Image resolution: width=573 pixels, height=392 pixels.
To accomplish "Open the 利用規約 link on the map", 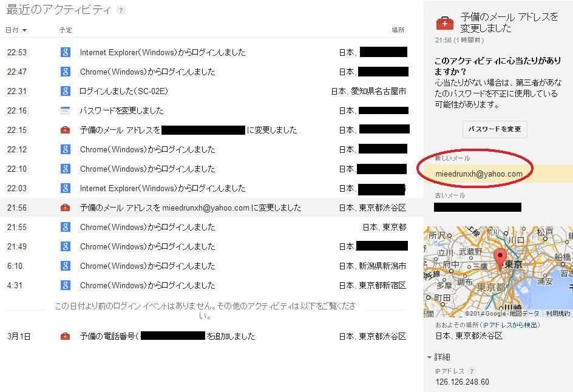I will pyautogui.click(x=558, y=314).
